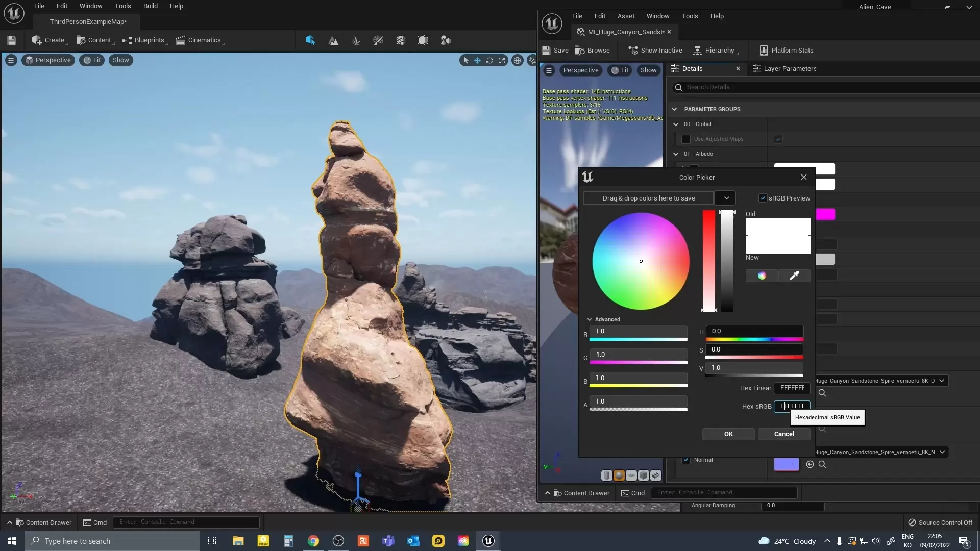Uncheck the Normal parameter checkbox
Image resolution: width=980 pixels, height=551 pixels.
click(x=686, y=460)
